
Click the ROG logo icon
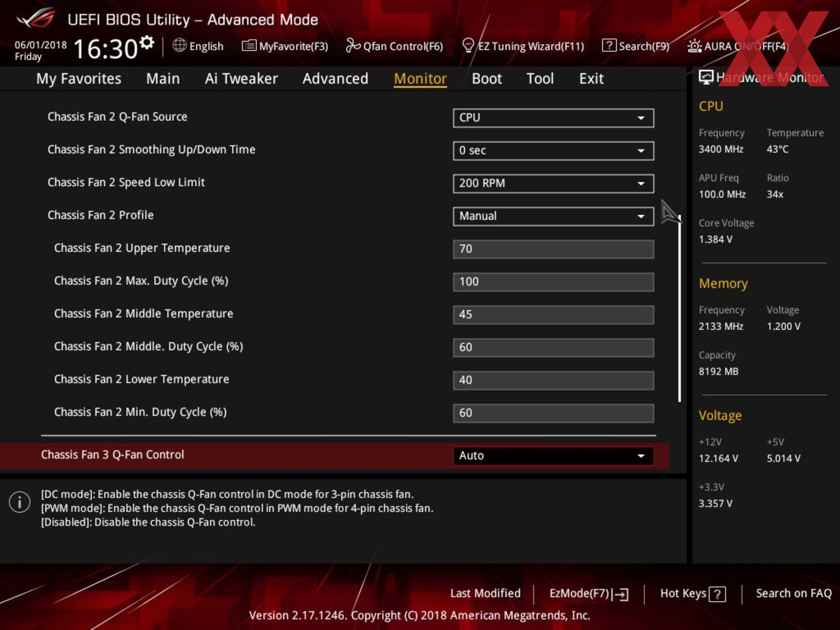pyautogui.click(x=36, y=19)
